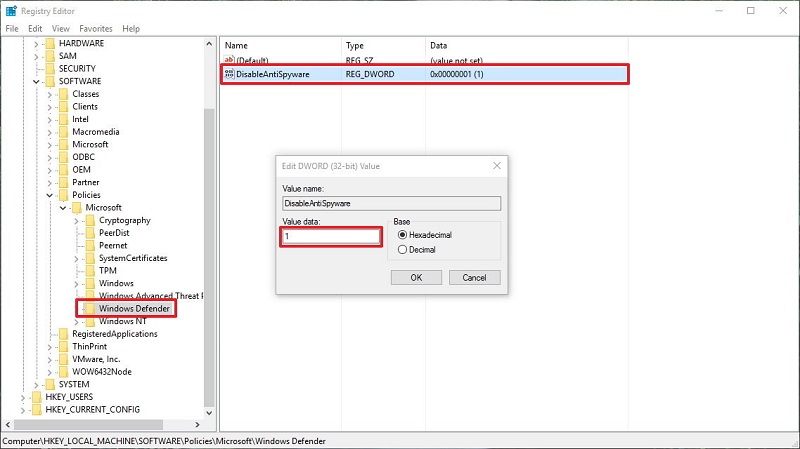Expand the HARDWARE key
The width and height of the screenshot is (800, 449).
(36, 43)
